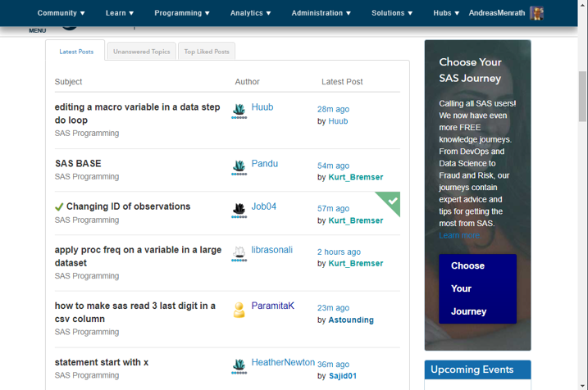Viewport: 588px width, 390px height.
Task: Open 'Changing ID of observations' topic
Action: [128, 206]
